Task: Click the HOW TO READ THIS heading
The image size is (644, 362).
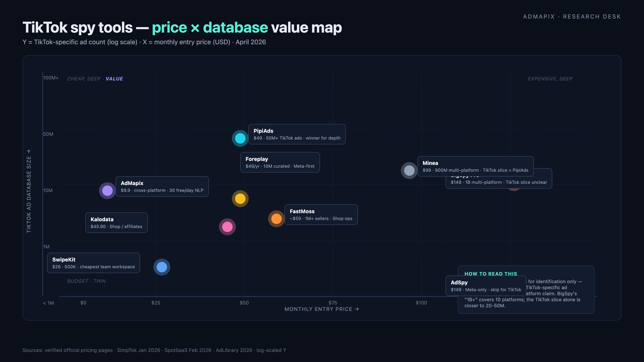Action: (490, 274)
